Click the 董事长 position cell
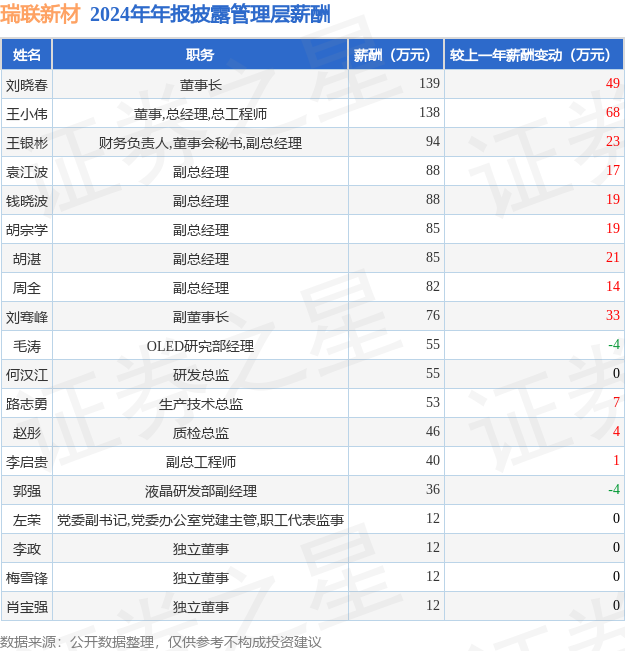This screenshot has width=625, height=651. pos(201,85)
